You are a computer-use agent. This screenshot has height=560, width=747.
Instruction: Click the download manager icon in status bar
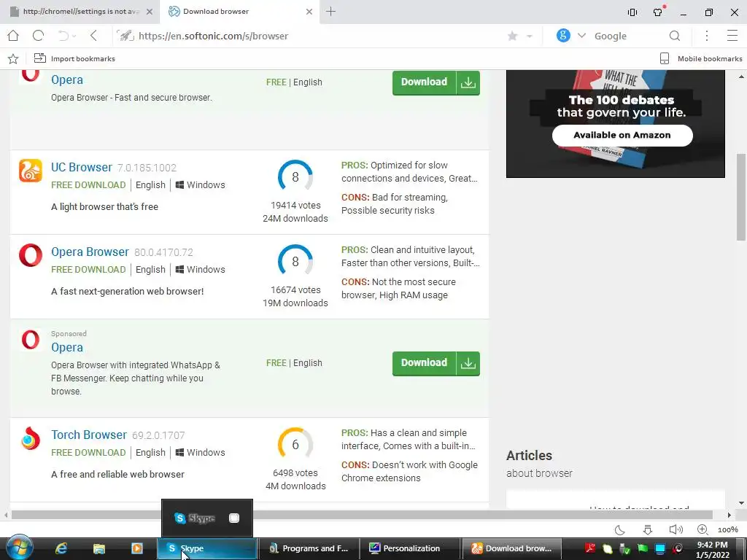[x=648, y=529]
